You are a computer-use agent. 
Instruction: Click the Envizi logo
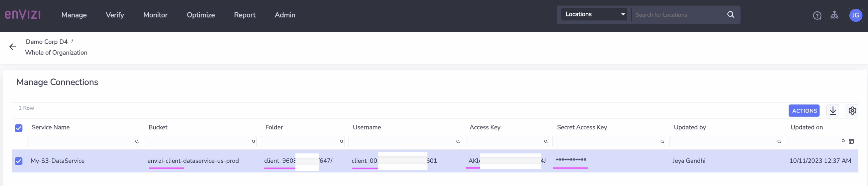coord(23,15)
